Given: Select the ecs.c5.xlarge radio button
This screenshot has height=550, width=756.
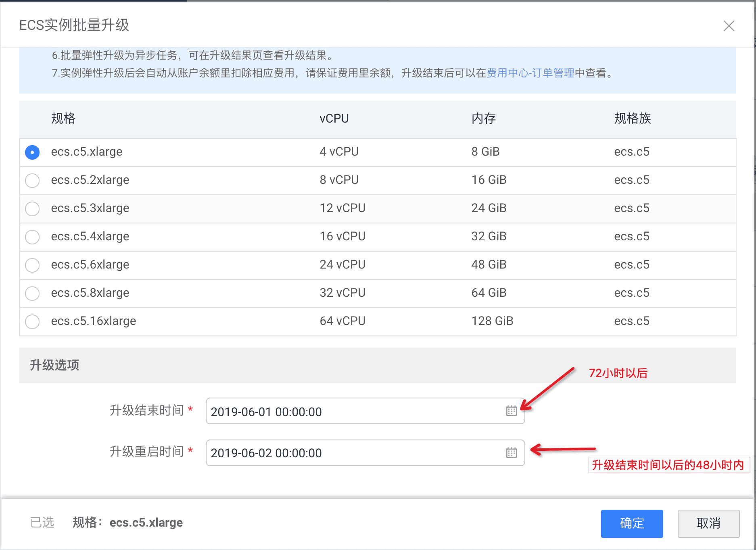Looking at the screenshot, I should (32, 152).
